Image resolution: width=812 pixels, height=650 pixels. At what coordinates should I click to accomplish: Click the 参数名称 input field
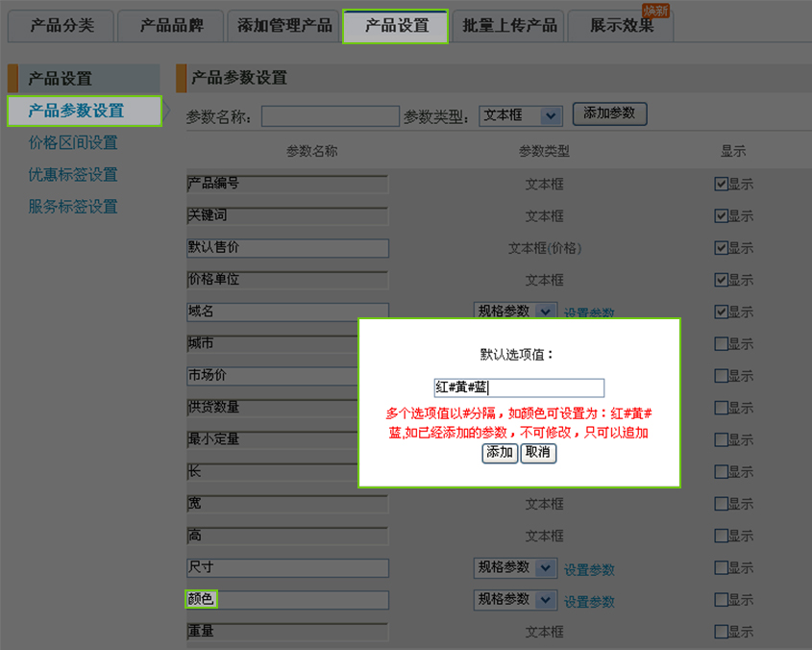tap(330, 116)
